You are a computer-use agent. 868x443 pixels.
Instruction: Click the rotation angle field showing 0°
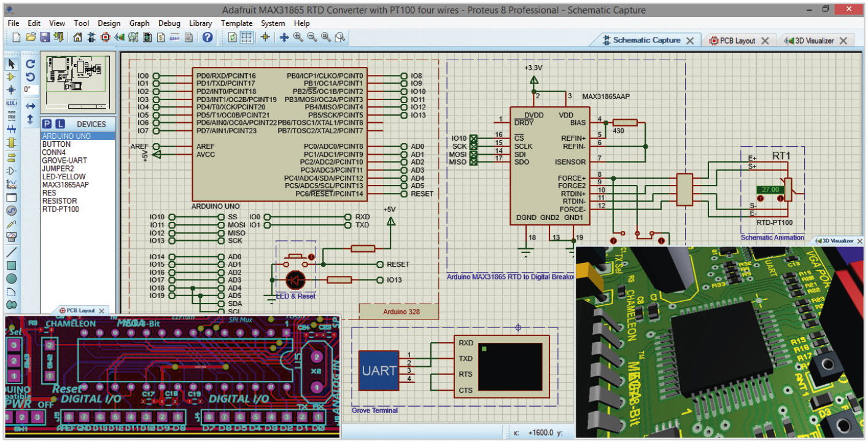coord(30,90)
